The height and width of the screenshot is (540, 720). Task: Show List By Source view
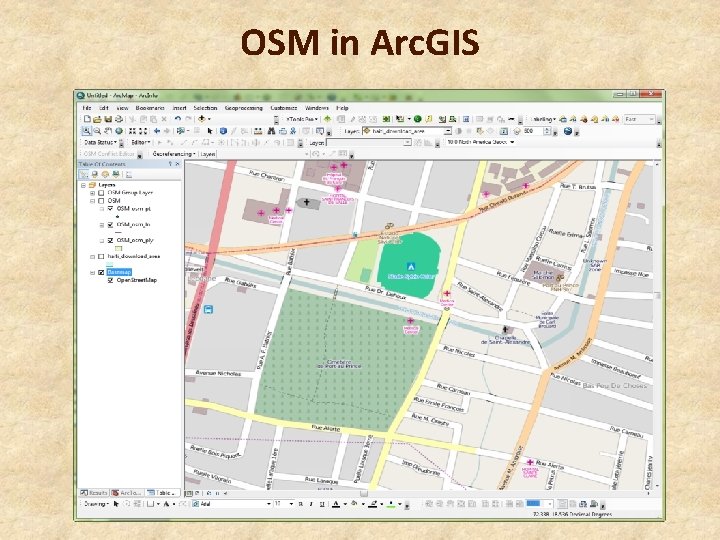95,174
